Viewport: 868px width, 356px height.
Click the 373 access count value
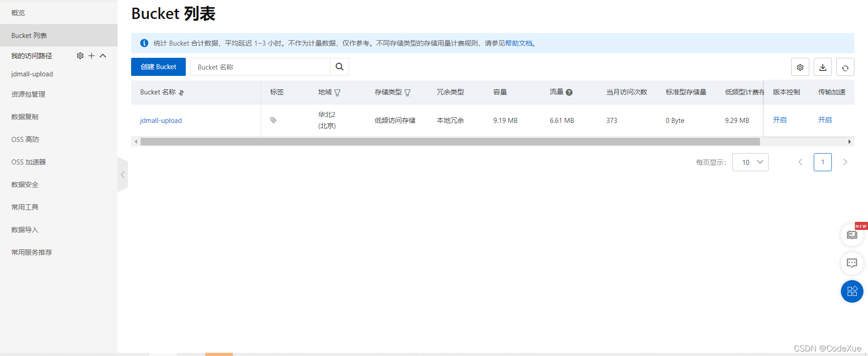click(612, 121)
